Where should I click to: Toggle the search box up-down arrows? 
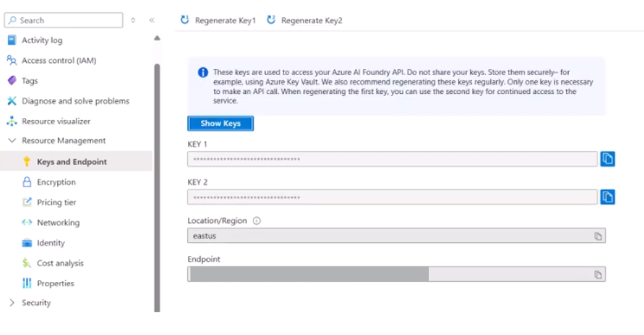(x=133, y=20)
